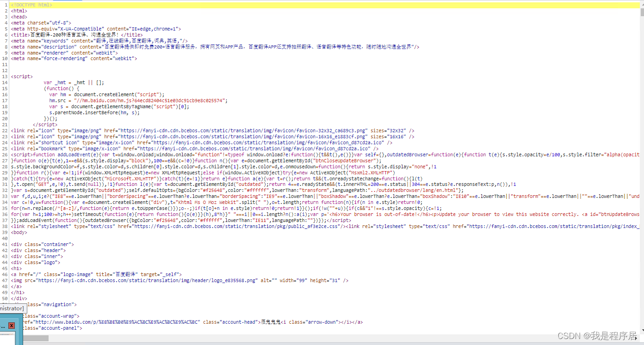Click the hm.src hm.baidu.com line

(x=139, y=101)
